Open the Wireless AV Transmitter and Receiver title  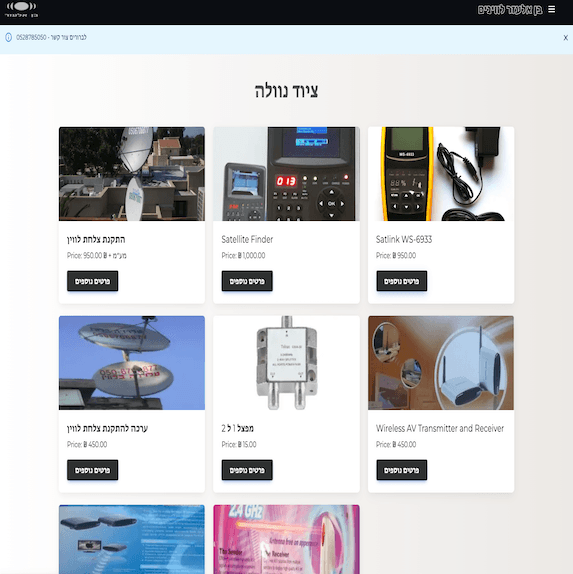click(440, 428)
